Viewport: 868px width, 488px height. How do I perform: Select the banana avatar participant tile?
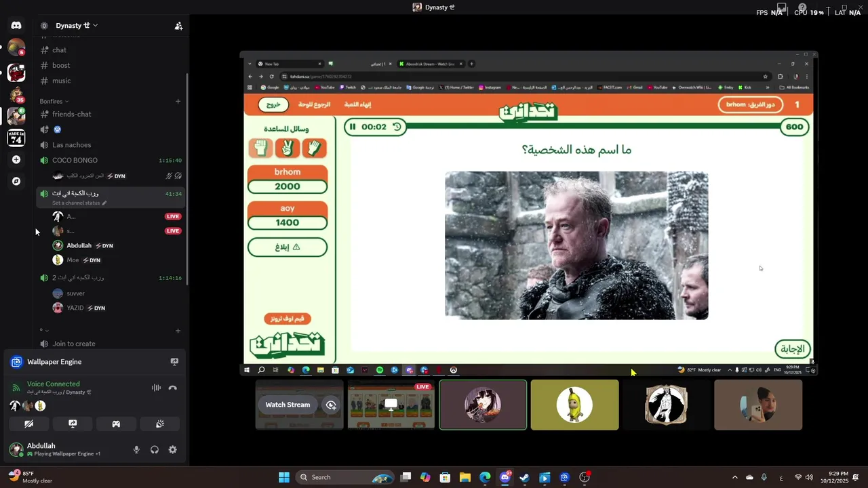click(x=574, y=405)
